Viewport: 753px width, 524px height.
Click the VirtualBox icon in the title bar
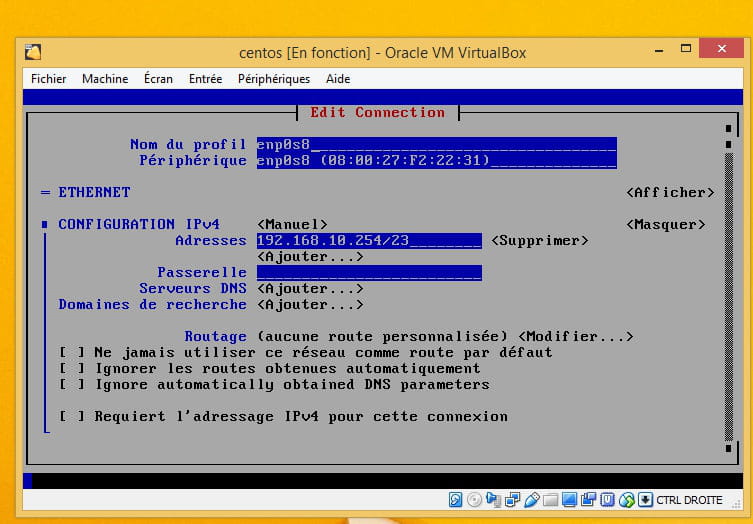[33, 52]
